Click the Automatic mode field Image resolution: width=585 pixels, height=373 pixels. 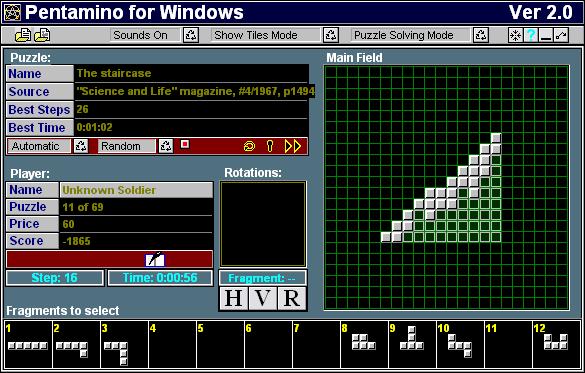click(39, 146)
